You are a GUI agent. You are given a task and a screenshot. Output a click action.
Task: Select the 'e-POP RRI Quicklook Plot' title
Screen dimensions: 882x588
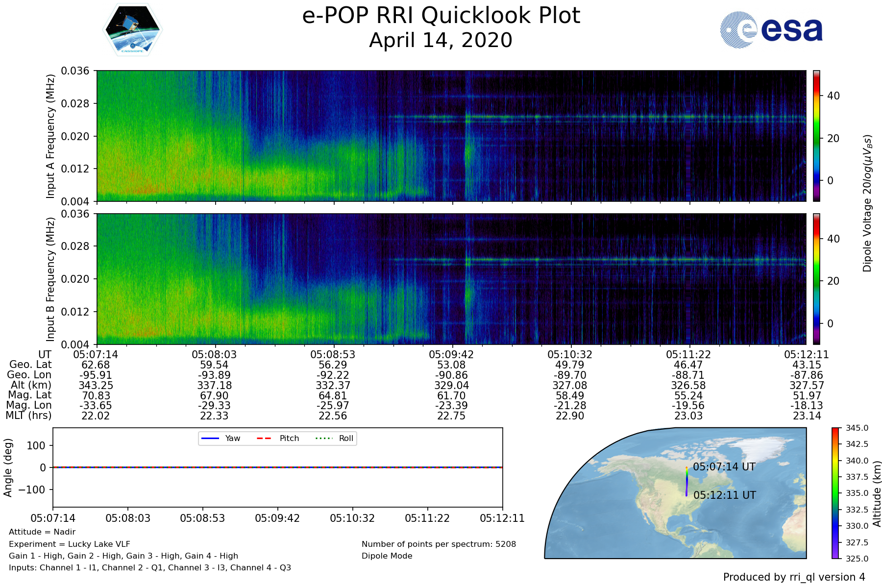pyautogui.click(x=441, y=16)
